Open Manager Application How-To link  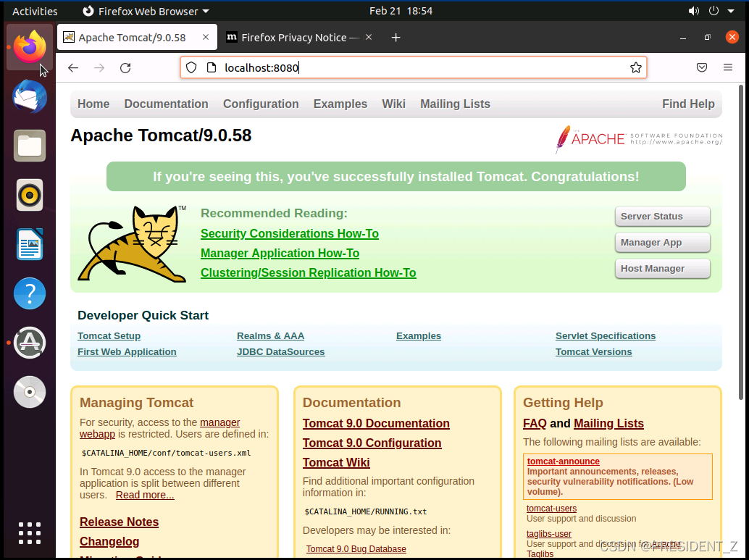280,254
